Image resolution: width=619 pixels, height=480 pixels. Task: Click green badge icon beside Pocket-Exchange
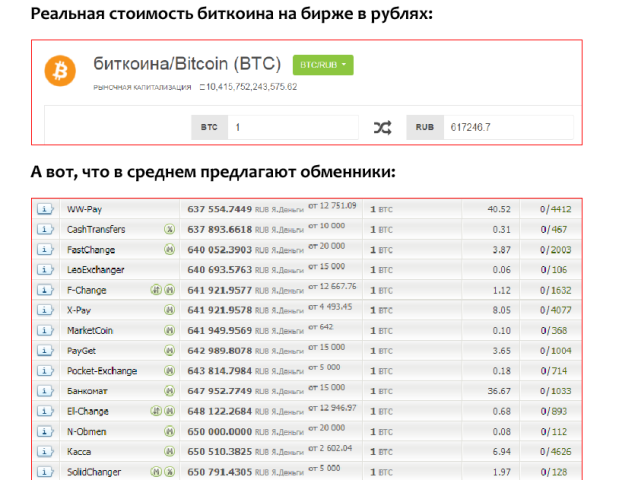[169, 371]
